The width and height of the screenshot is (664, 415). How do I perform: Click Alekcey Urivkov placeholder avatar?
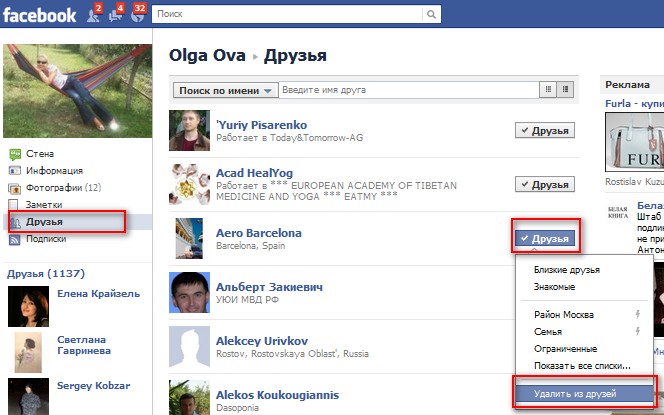point(189,346)
